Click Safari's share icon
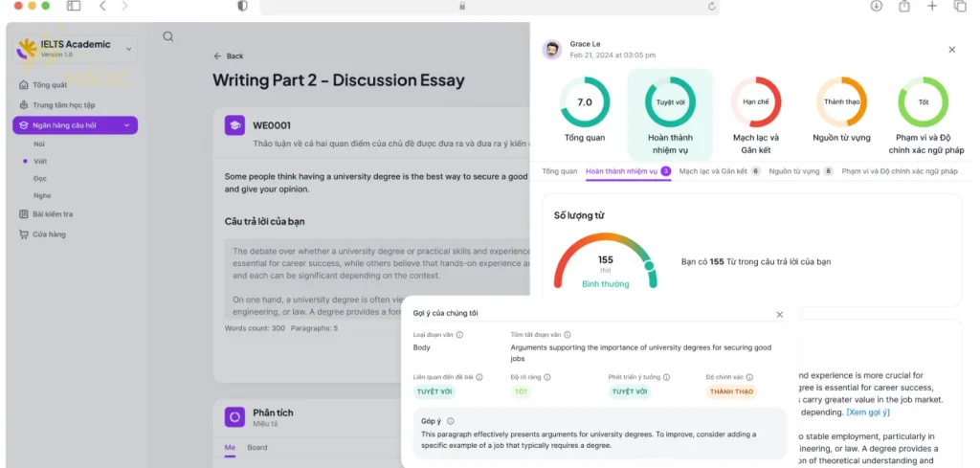This screenshot has height=468, width=980. click(903, 7)
